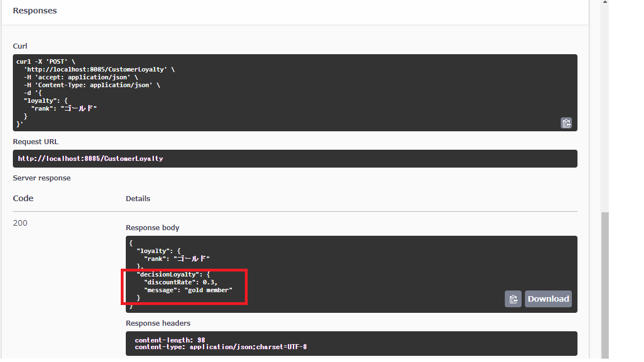Click the curl -X 'POST' line

click(46, 61)
